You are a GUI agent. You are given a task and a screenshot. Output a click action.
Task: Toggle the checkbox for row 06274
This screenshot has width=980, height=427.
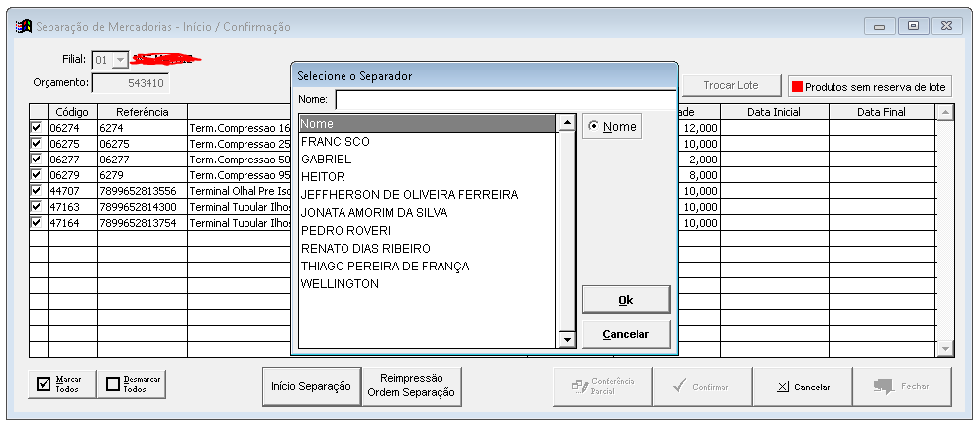[38, 128]
